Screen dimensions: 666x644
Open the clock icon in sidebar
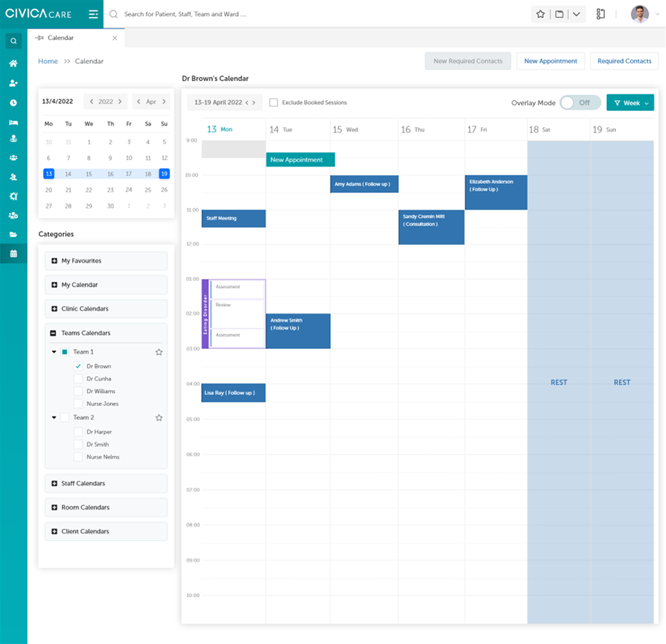click(14, 103)
